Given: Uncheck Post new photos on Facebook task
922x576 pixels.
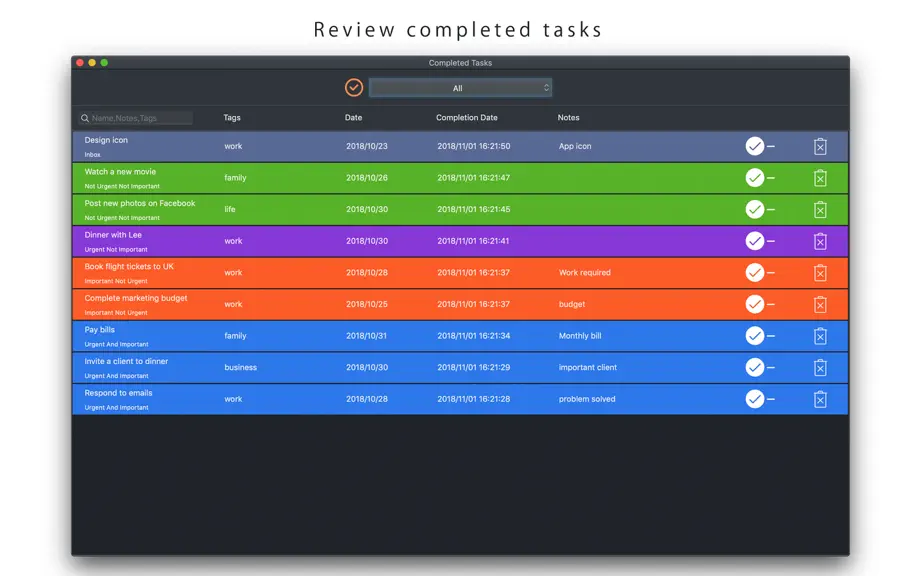Looking at the screenshot, I should [755, 209].
